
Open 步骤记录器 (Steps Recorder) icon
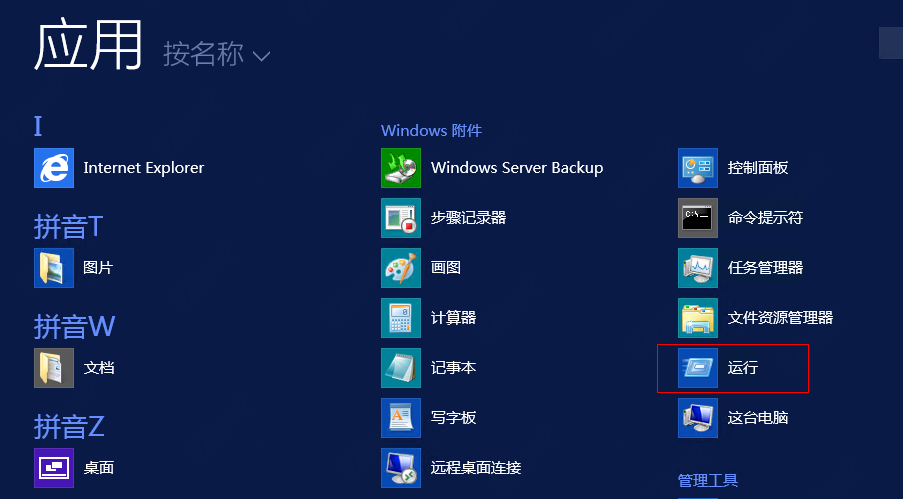coord(401,218)
